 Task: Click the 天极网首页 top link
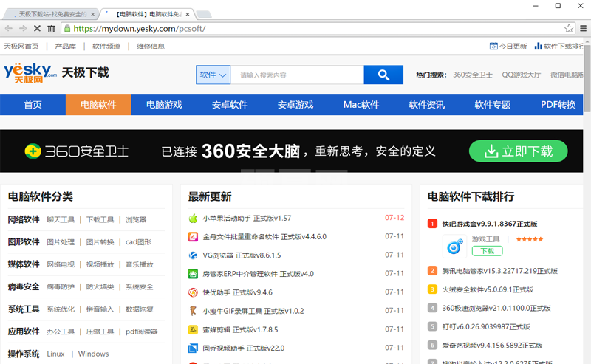click(21, 46)
